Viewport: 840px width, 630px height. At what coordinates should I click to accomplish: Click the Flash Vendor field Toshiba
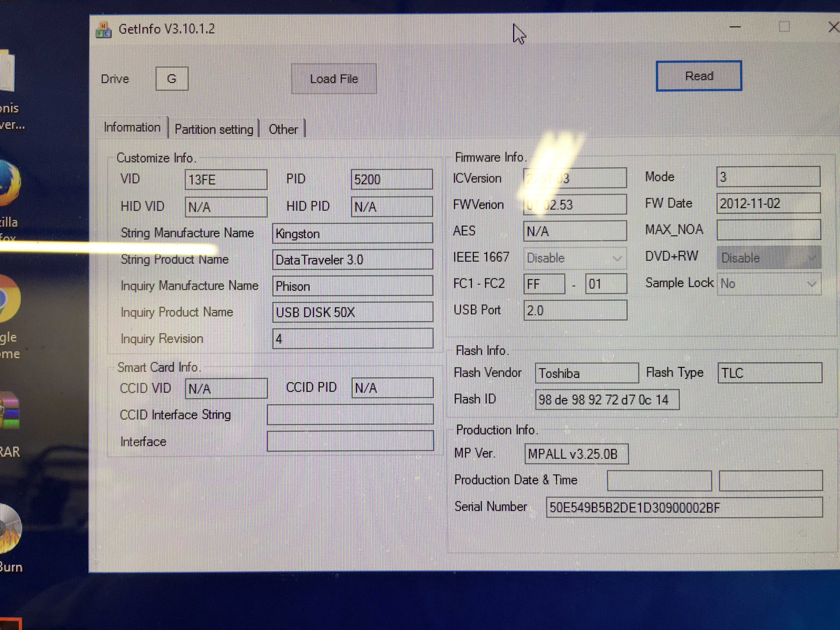click(x=587, y=373)
